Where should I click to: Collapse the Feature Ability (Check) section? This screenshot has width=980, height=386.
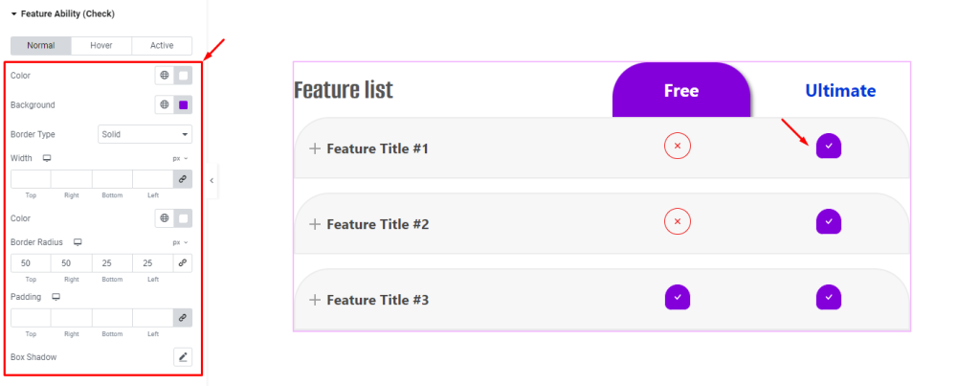(14, 15)
